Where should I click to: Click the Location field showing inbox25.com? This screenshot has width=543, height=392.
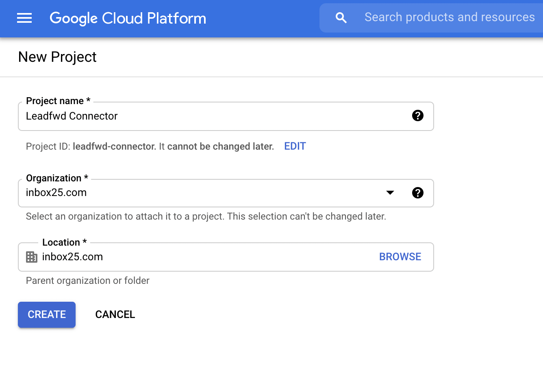click(x=226, y=257)
